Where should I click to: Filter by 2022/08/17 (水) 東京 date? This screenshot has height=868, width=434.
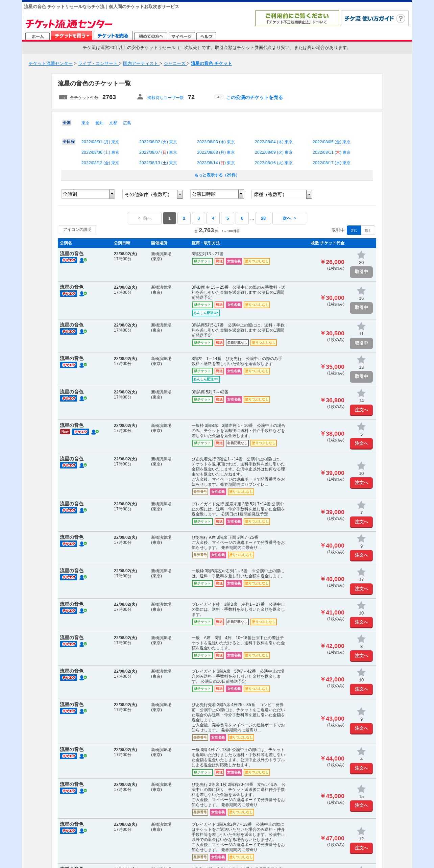(x=332, y=163)
